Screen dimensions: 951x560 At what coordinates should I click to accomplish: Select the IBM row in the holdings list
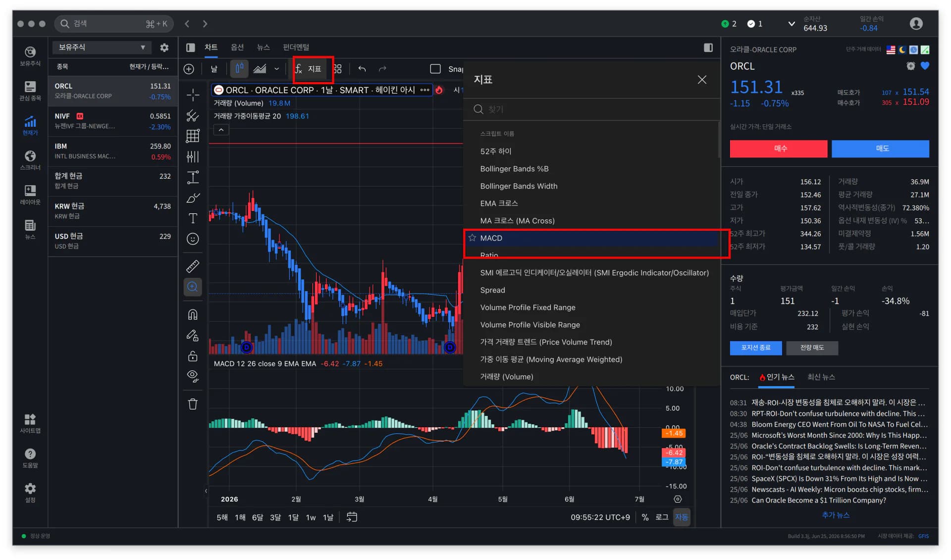coord(112,152)
